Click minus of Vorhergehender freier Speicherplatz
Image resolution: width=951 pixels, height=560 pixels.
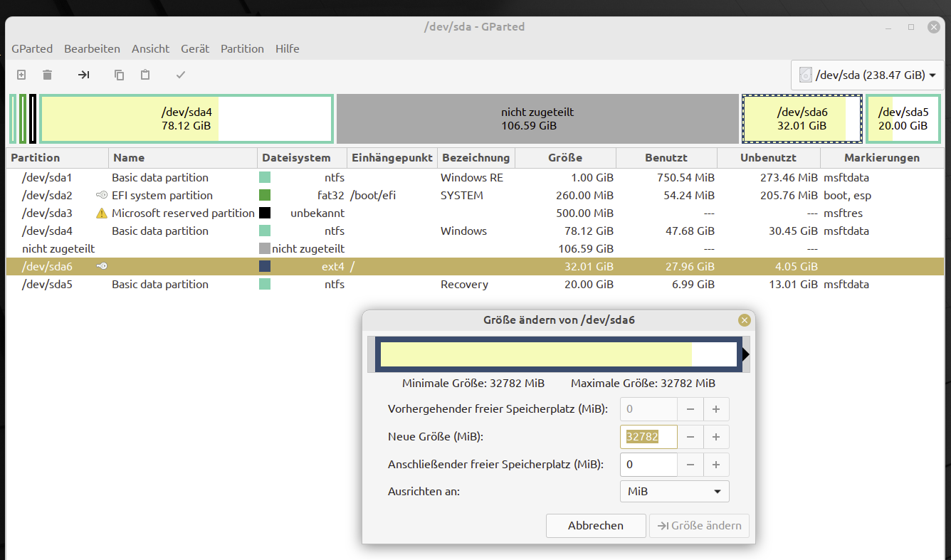(x=690, y=409)
